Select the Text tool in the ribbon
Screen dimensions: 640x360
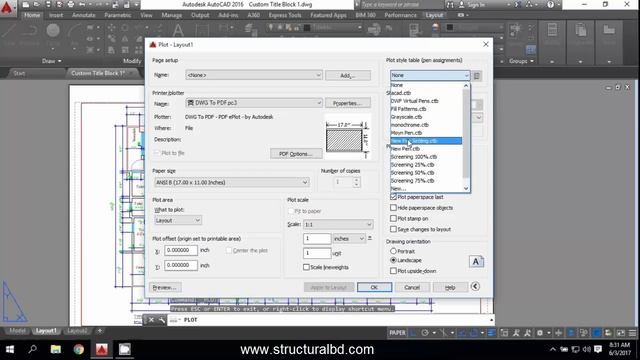[x=178, y=31]
